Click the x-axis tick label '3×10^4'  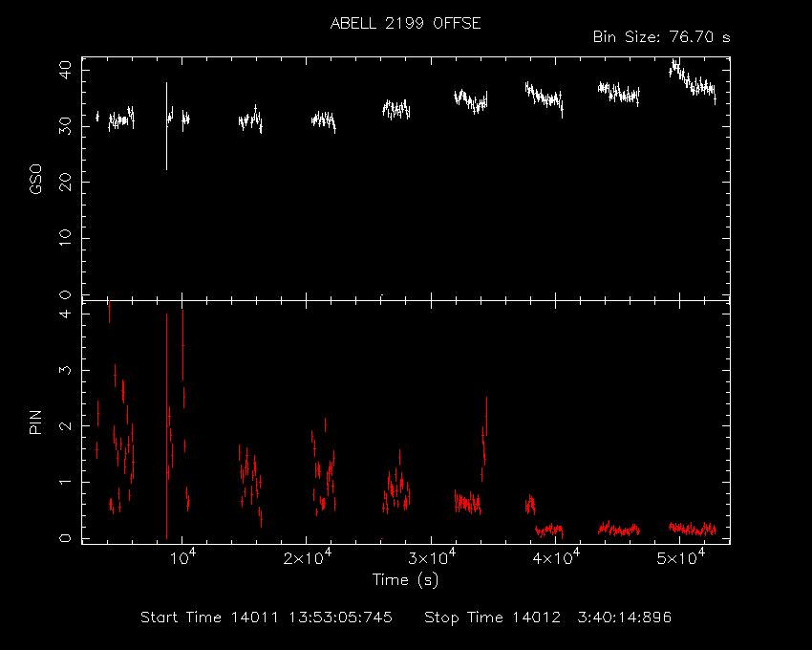pyautogui.click(x=432, y=557)
